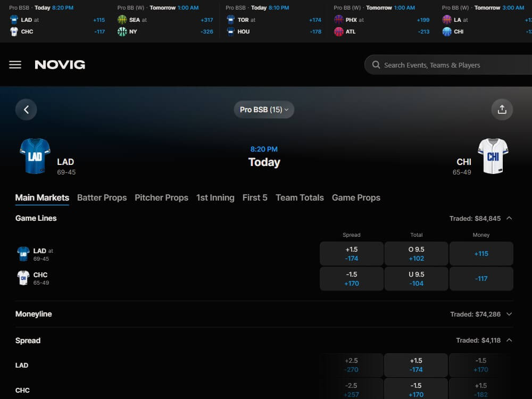The width and height of the screenshot is (532, 399).
Task: Click ATL basketball icon in ticker
Action: pyautogui.click(x=338, y=31)
